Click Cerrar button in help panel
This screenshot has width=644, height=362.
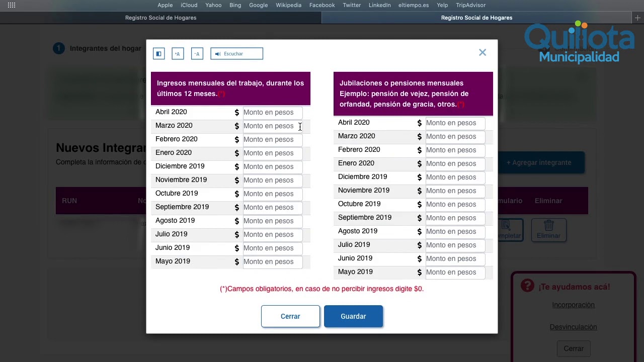pos(574,348)
